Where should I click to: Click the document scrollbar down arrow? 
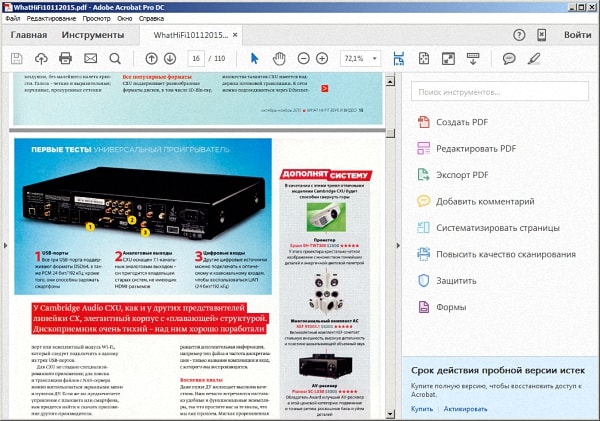390,414
